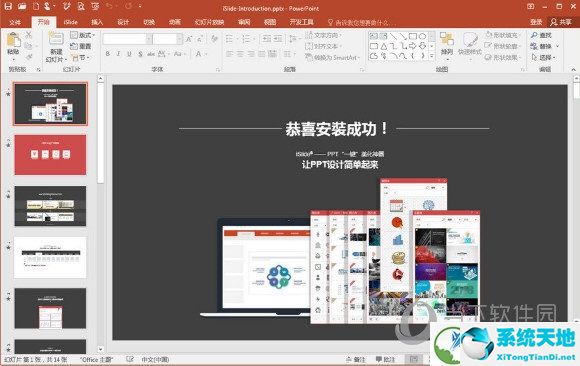Open the Section (节) dropdown
Viewport: 580px width, 366px height.
click(x=80, y=58)
